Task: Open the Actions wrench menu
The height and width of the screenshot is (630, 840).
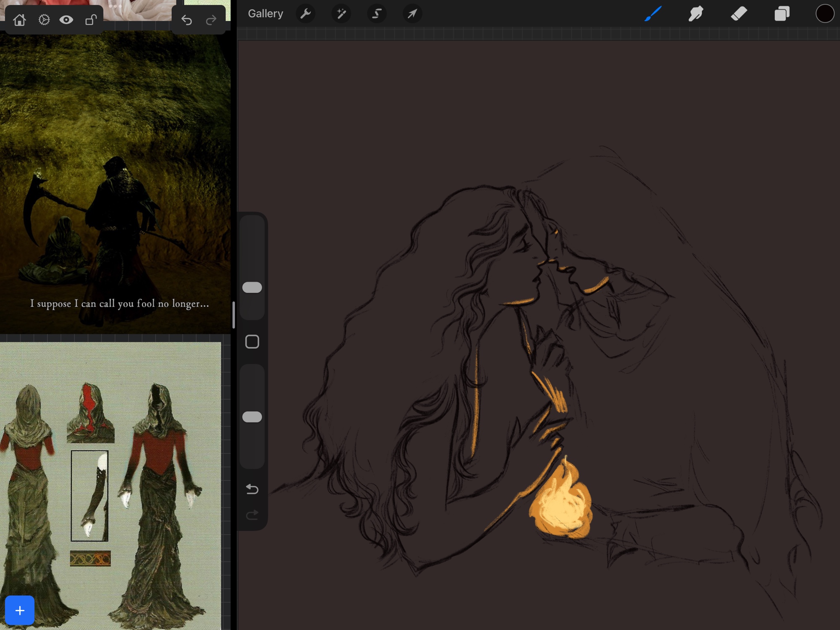Action: coord(305,14)
